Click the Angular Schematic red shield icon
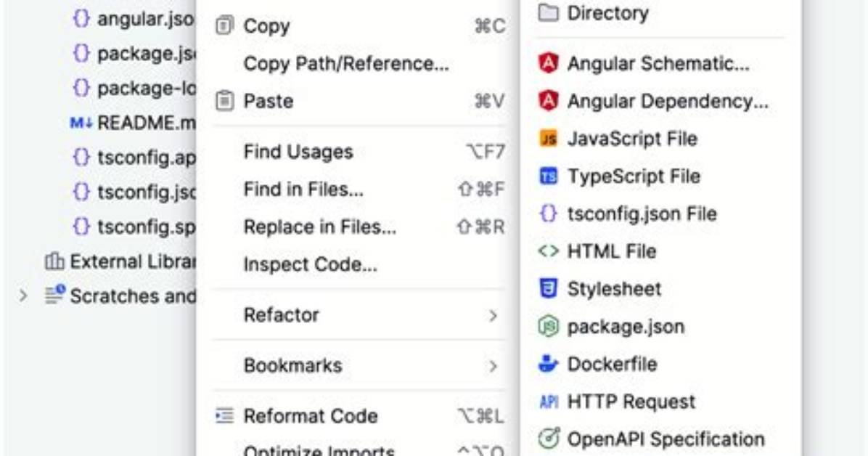This screenshot has width=868, height=456. point(548,63)
